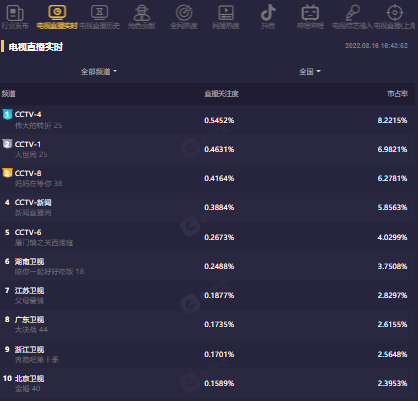The image size is (418, 401).
Task: Select the 湖南卫视 channel name
Action: pos(29,261)
